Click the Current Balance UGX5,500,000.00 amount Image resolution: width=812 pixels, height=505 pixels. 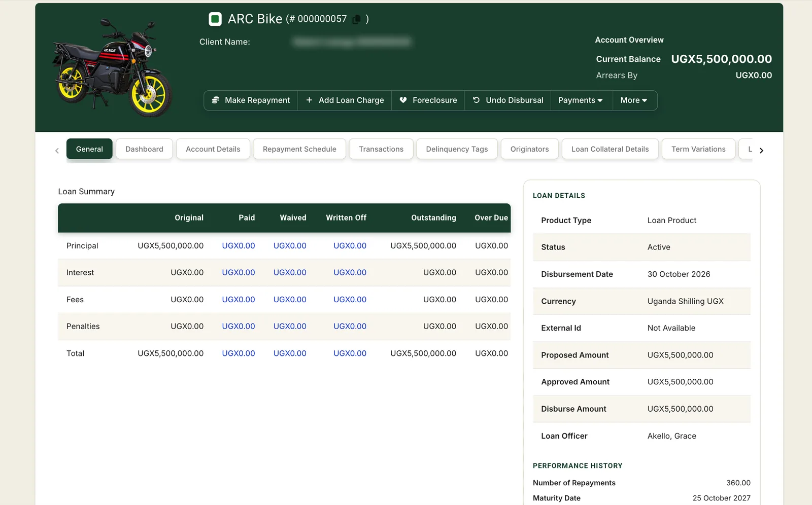click(721, 59)
